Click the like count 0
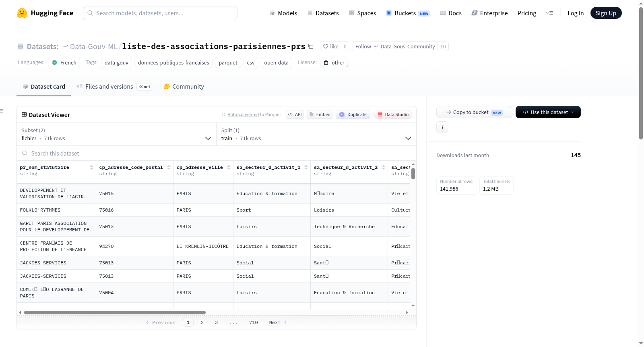 point(345,46)
